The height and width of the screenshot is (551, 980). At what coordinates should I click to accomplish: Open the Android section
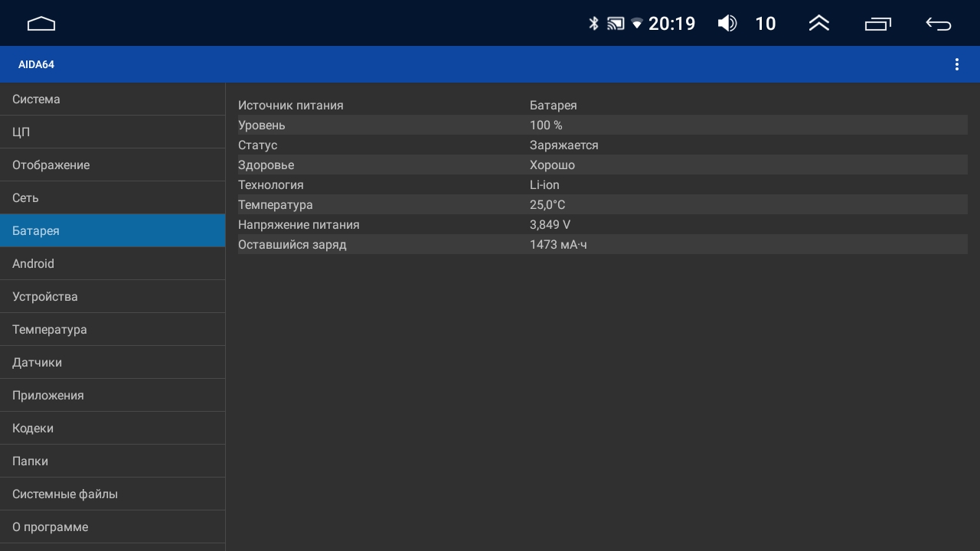[x=113, y=264]
